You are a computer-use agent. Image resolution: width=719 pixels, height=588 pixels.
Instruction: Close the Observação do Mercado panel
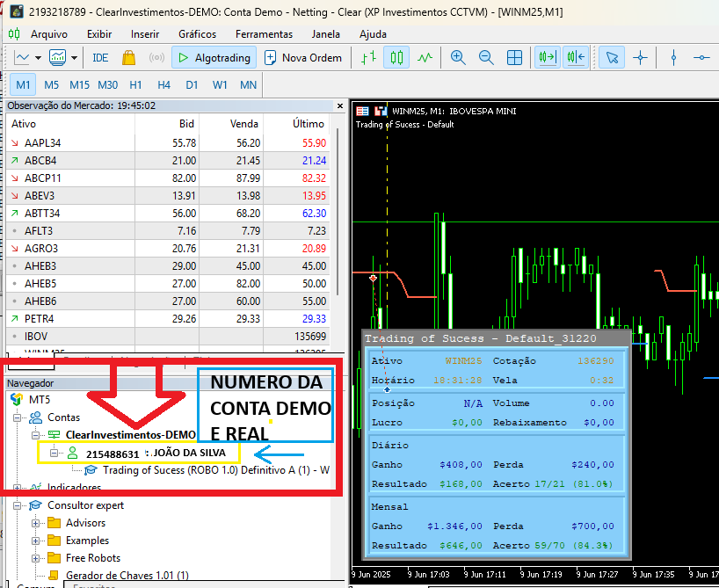pyautogui.click(x=339, y=105)
